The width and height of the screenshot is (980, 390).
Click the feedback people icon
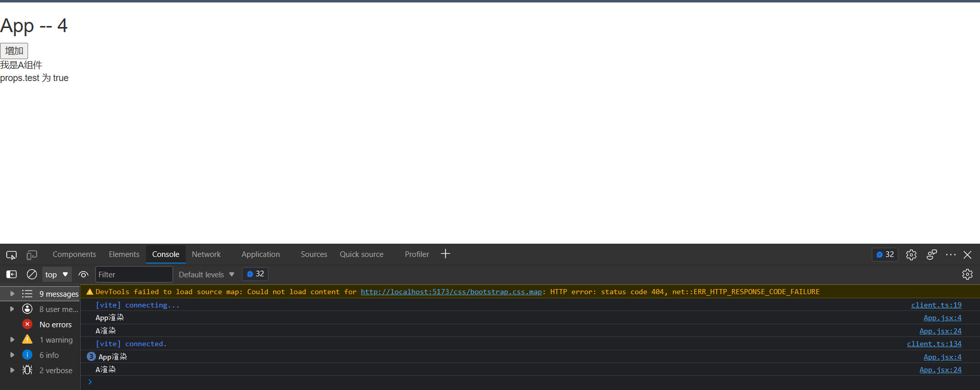[x=932, y=255]
